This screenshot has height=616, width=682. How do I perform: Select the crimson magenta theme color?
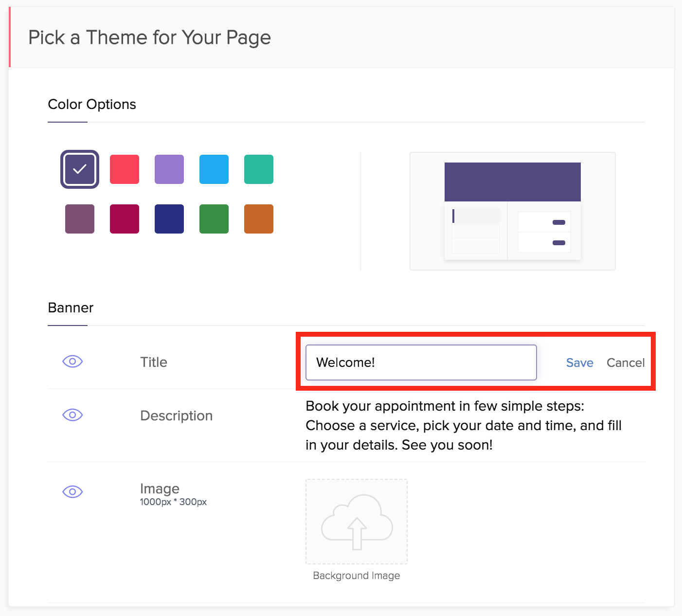pyautogui.click(x=125, y=219)
